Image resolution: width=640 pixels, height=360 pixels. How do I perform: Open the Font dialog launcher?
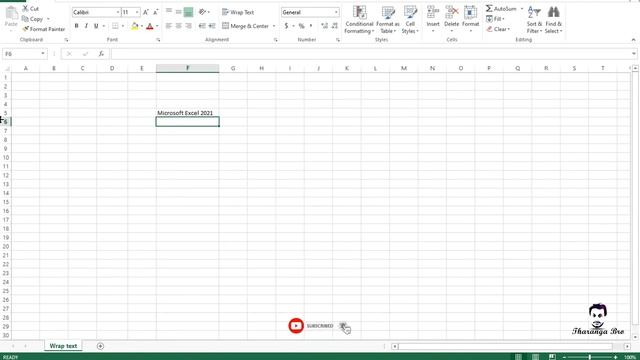pos(158,40)
